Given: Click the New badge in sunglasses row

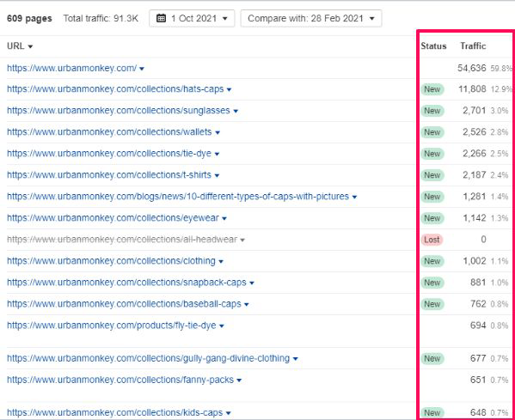Looking at the screenshot, I should pyautogui.click(x=432, y=111).
